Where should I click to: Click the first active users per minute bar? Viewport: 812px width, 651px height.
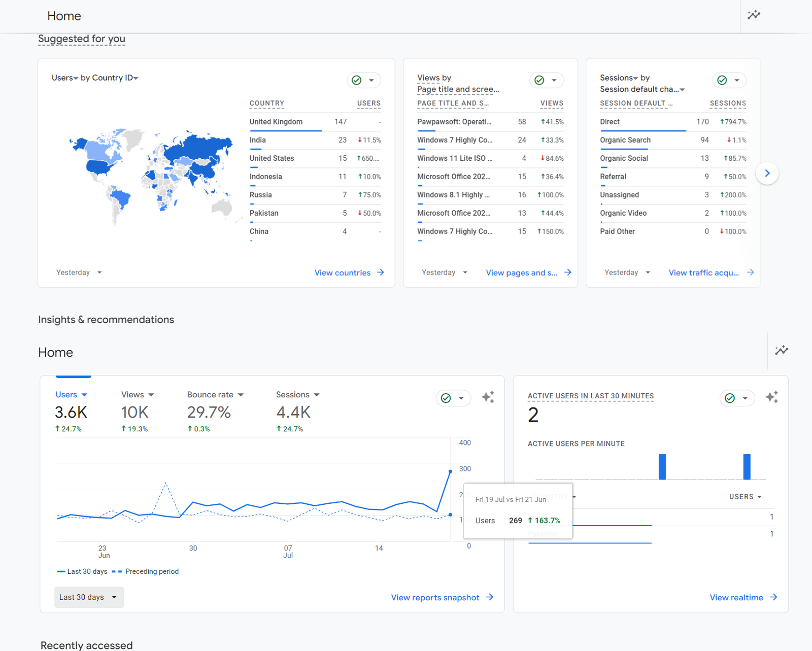[662, 466]
